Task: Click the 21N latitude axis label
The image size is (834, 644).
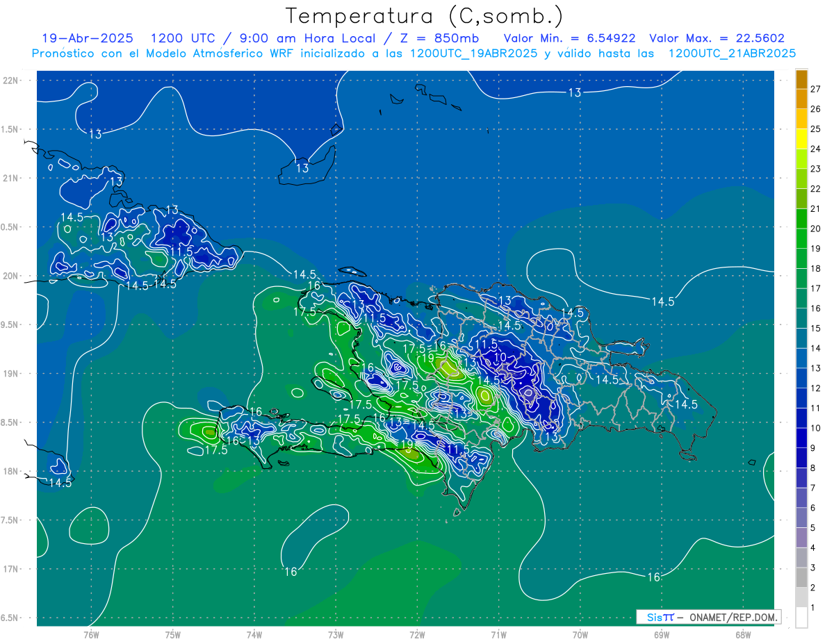Action: (12, 178)
